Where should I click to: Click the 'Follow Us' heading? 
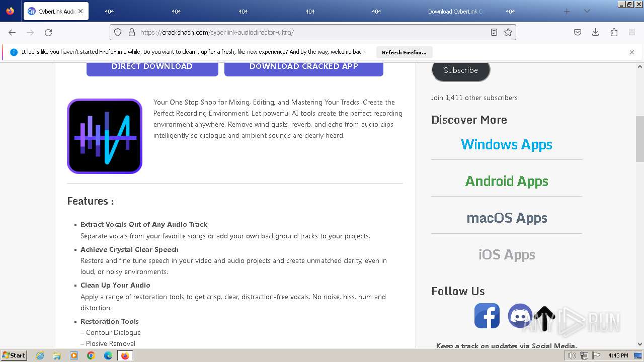coord(458,291)
